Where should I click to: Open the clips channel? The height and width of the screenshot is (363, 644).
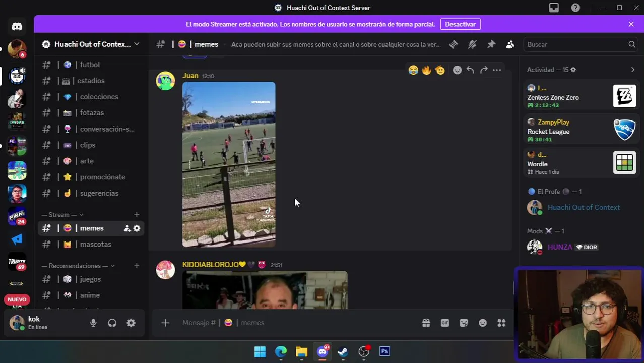click(91, 145)
